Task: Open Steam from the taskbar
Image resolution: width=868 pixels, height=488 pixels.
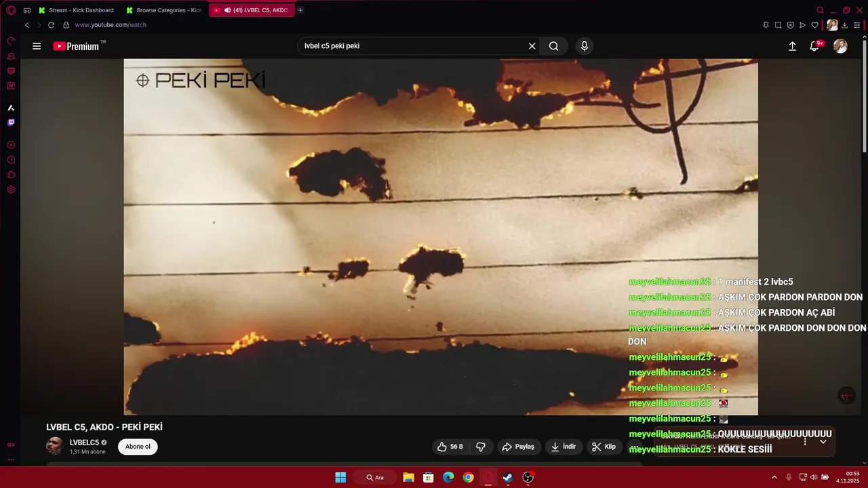Action: click(x=508, y=477)
